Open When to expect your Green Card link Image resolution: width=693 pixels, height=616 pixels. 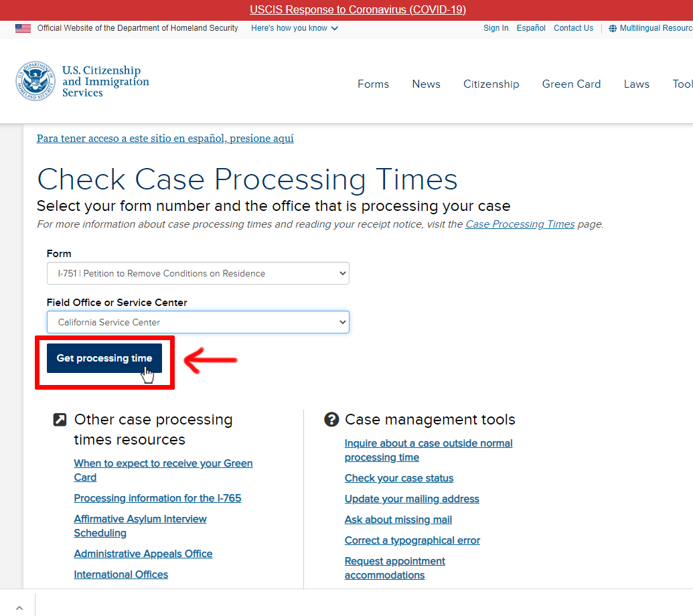point(163,470)
